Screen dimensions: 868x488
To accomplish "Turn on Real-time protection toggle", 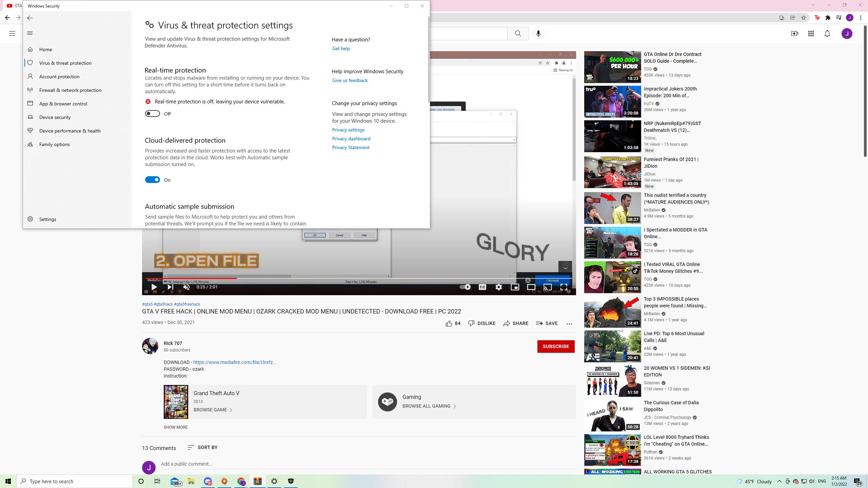I will 152,114.
